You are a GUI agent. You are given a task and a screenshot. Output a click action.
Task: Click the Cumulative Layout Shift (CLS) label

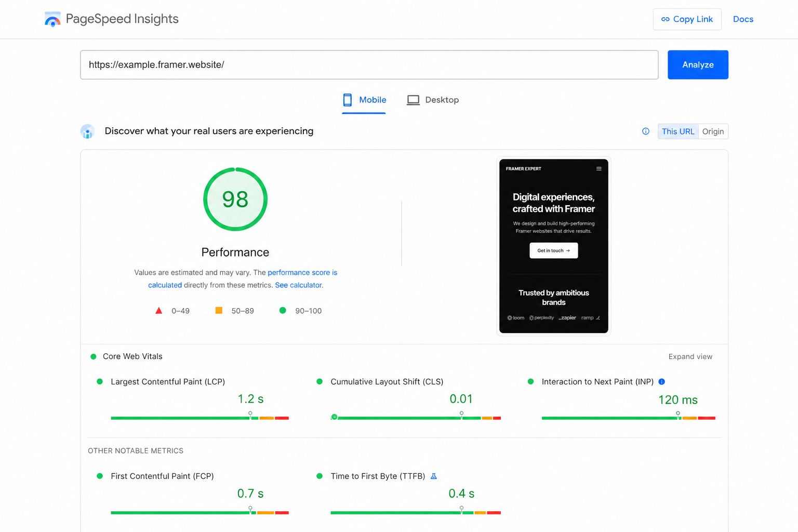tap(387, 382)
